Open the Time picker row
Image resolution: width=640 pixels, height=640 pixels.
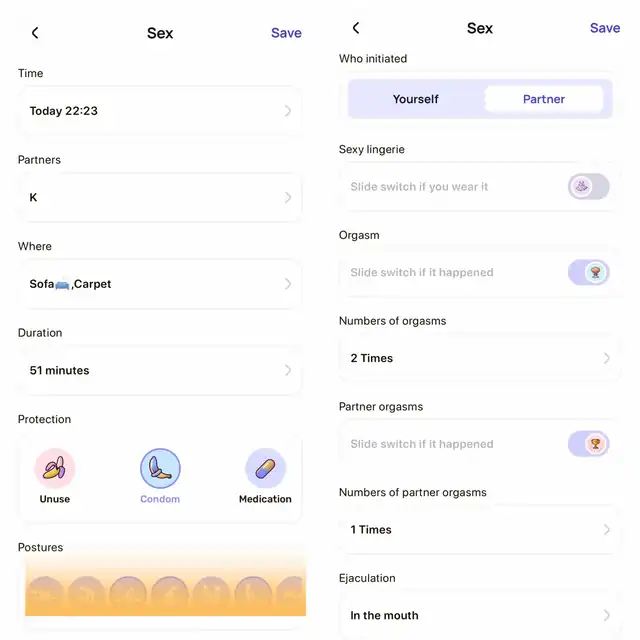(160, 111)
